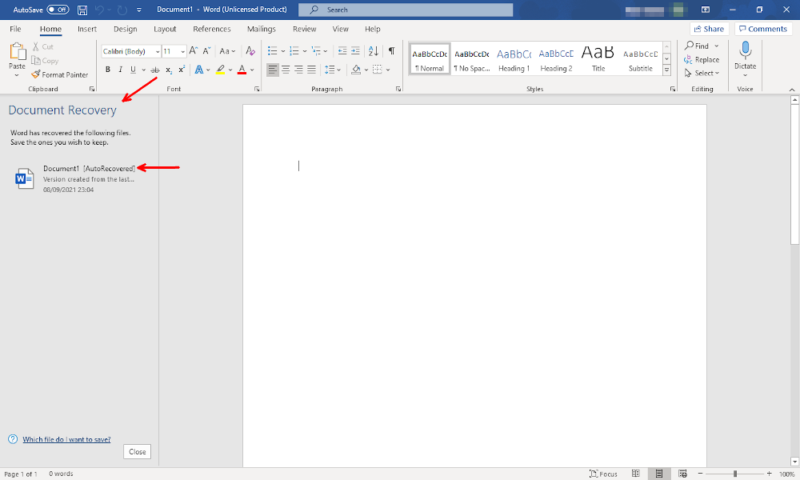The image size is (800, 480).
Task: Toggle italic formatting
Action: click(120, 70)
